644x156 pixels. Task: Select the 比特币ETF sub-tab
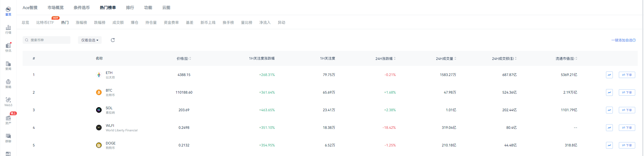pos(45,22)
